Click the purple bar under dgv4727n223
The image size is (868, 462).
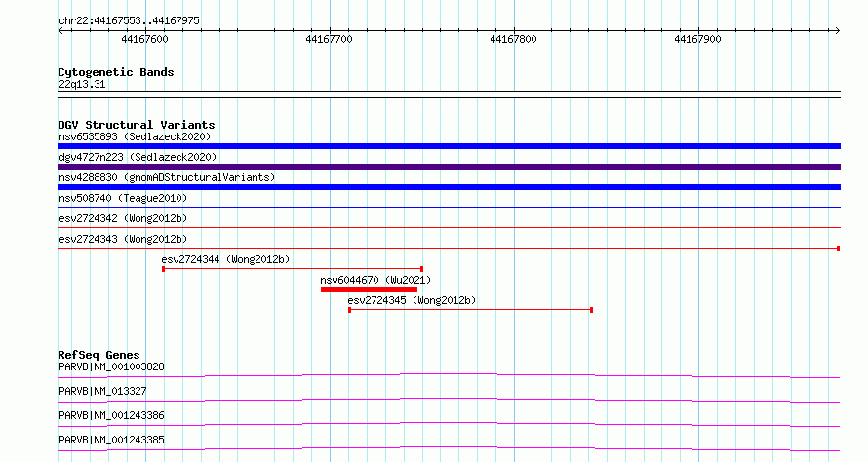[449, 167]
